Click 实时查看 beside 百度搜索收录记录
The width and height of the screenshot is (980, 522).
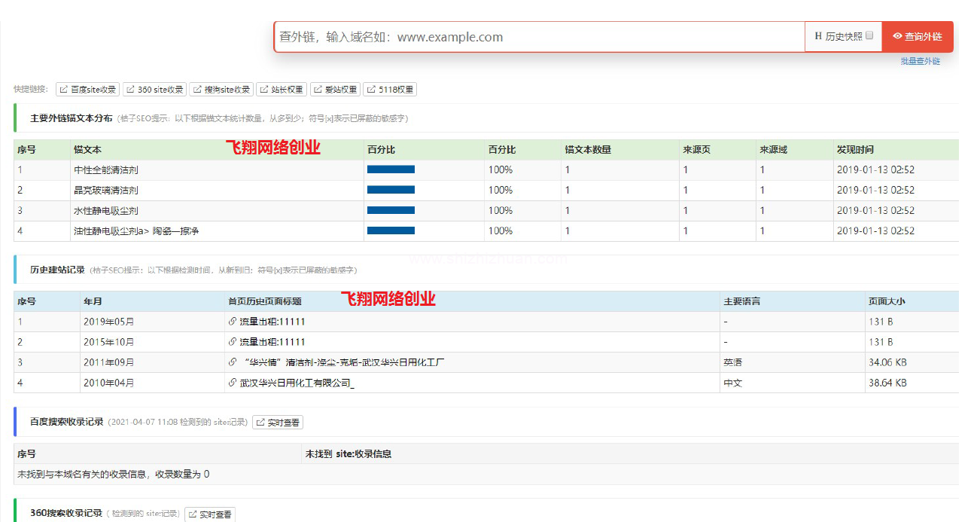tap(278, 423)
